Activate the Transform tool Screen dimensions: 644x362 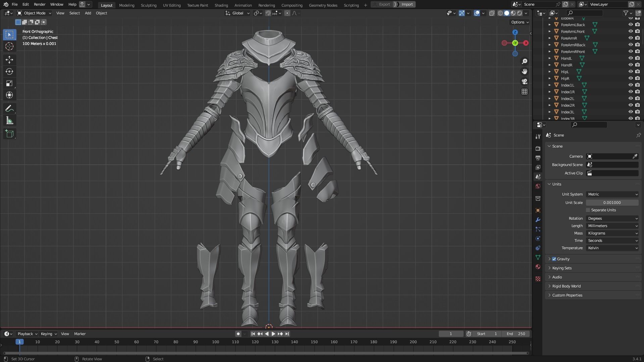click(x=9, y=95)
